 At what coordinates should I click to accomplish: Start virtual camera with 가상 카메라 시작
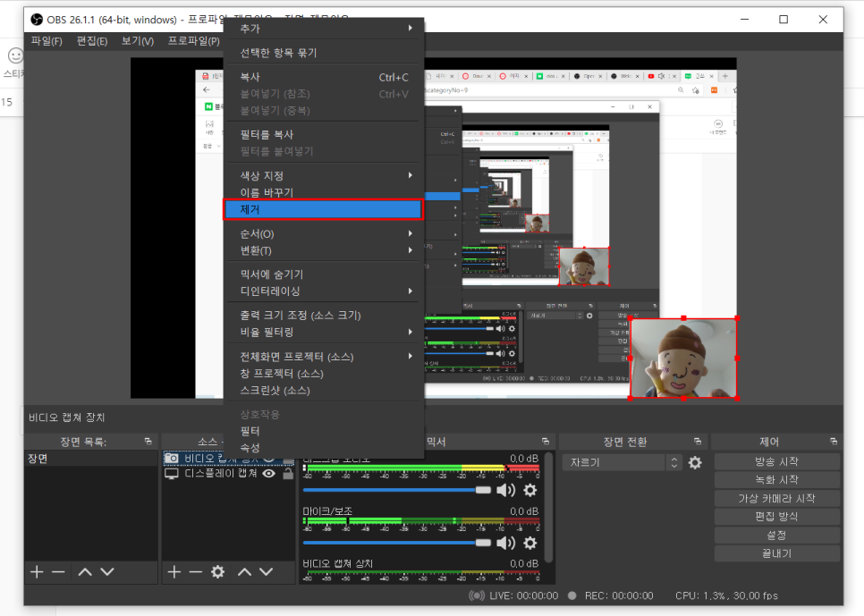[x=777, y=499]
